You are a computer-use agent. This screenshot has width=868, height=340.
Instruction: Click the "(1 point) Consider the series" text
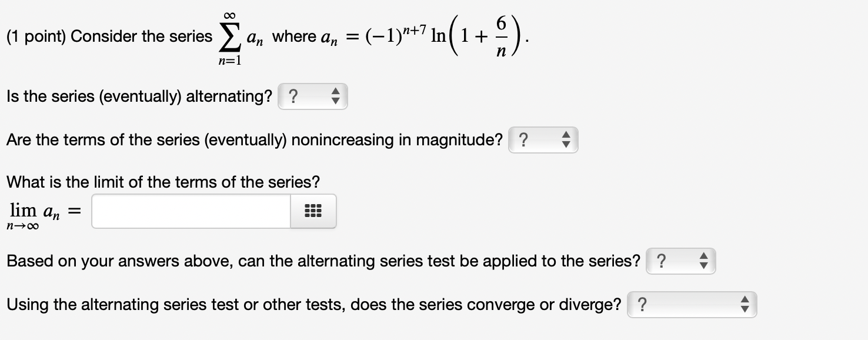(x=109, y=36)
